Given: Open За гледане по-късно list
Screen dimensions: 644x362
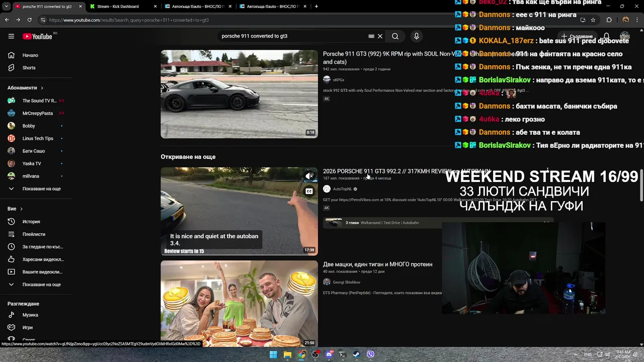Looking at the screenshot, I should [36, 247].
